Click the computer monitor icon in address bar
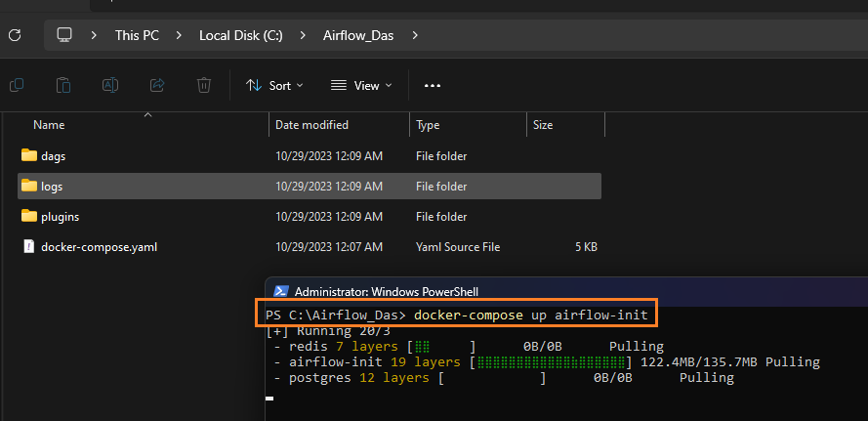868x421 pixels. tap(65, 35)
